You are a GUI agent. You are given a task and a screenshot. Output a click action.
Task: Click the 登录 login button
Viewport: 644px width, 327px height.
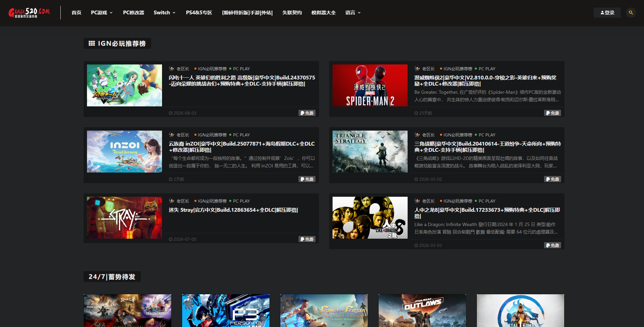point(607,13)
